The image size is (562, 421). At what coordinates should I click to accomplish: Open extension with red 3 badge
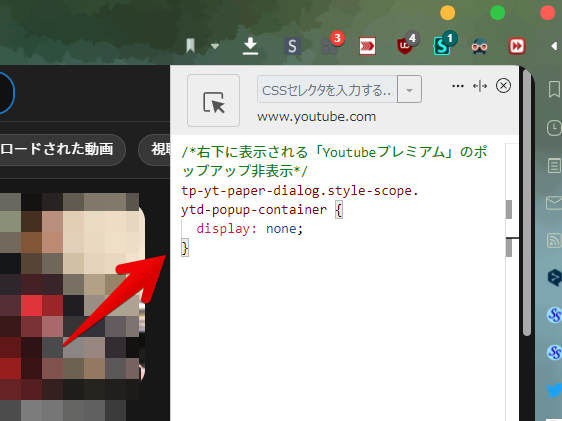(x=332, y=44)
